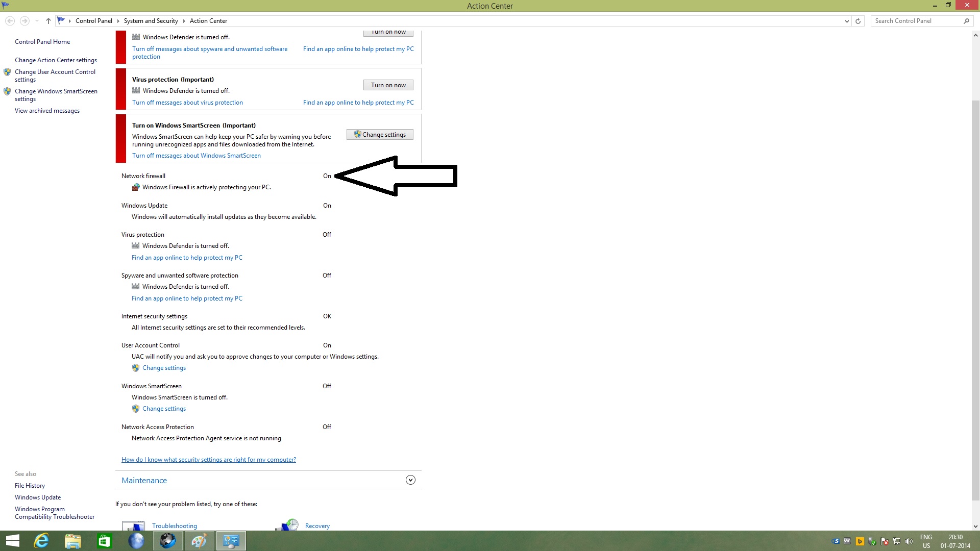Open the address bar history dropdown
Screen dimensions: 980x551
point(847,21)
